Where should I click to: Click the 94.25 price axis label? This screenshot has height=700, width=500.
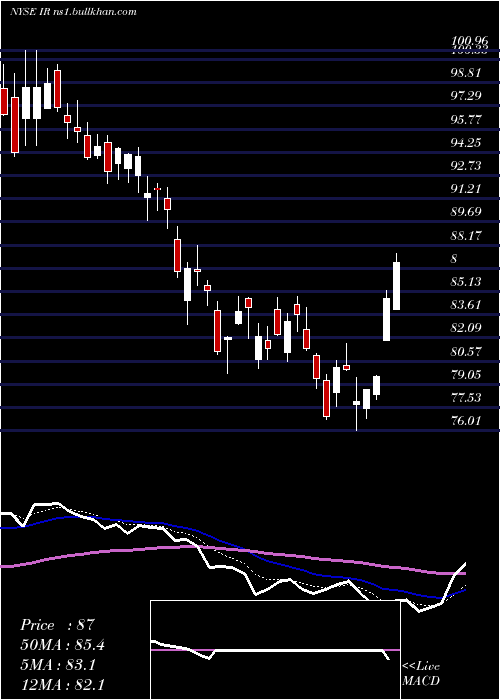(466, 142)
